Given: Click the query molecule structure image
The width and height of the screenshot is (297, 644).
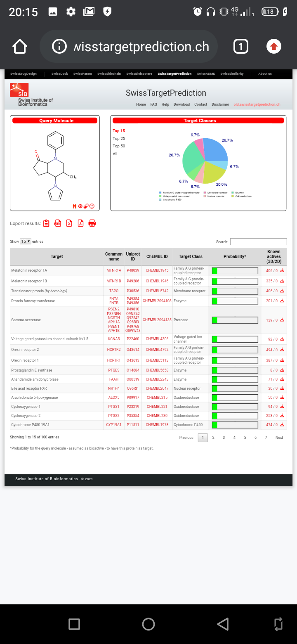Looking at the screenshot, I should click(55, 167).
